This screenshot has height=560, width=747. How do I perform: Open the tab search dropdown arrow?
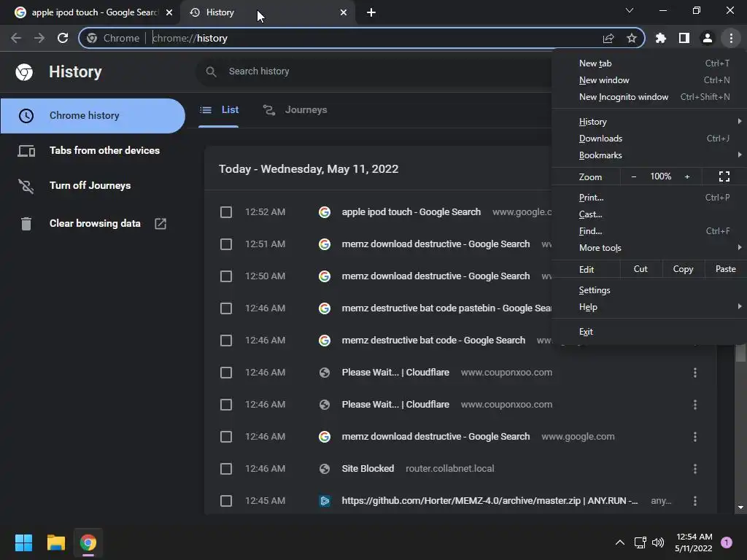(x=630, y=10)
